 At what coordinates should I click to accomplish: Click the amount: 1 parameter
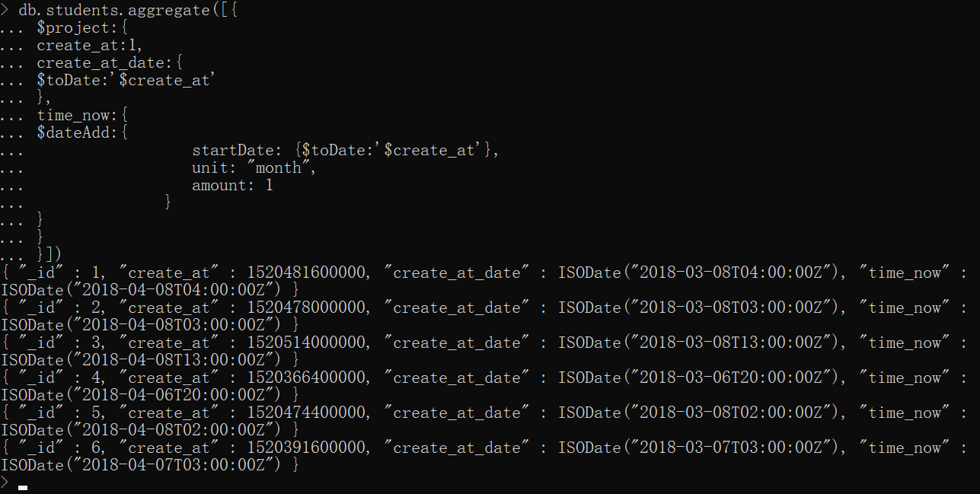point(232,185)
